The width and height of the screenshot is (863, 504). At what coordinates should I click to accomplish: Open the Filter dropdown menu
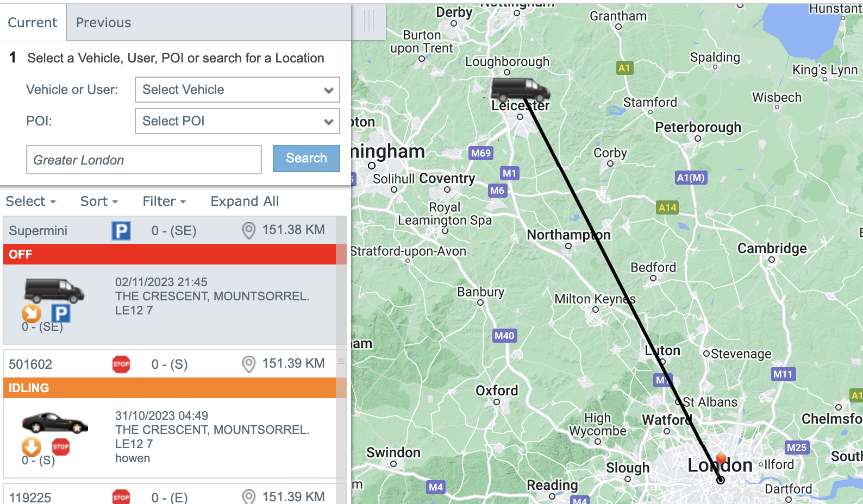[x=164, y=201]
